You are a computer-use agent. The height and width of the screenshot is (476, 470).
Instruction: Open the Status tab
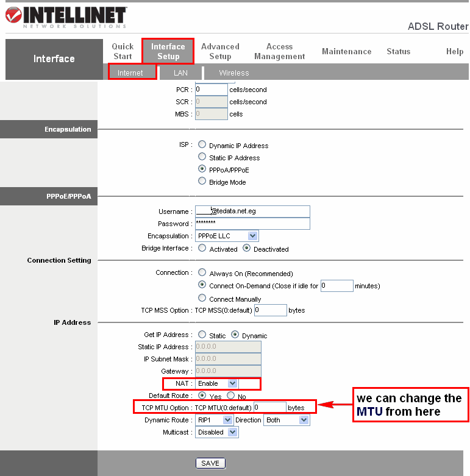click(x=398, y=51)
